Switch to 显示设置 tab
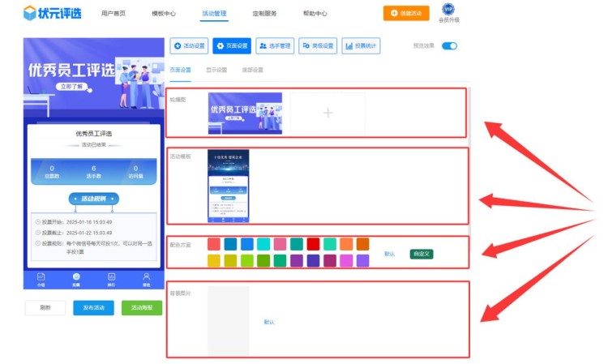608x364 pixels. pos(216,71)
